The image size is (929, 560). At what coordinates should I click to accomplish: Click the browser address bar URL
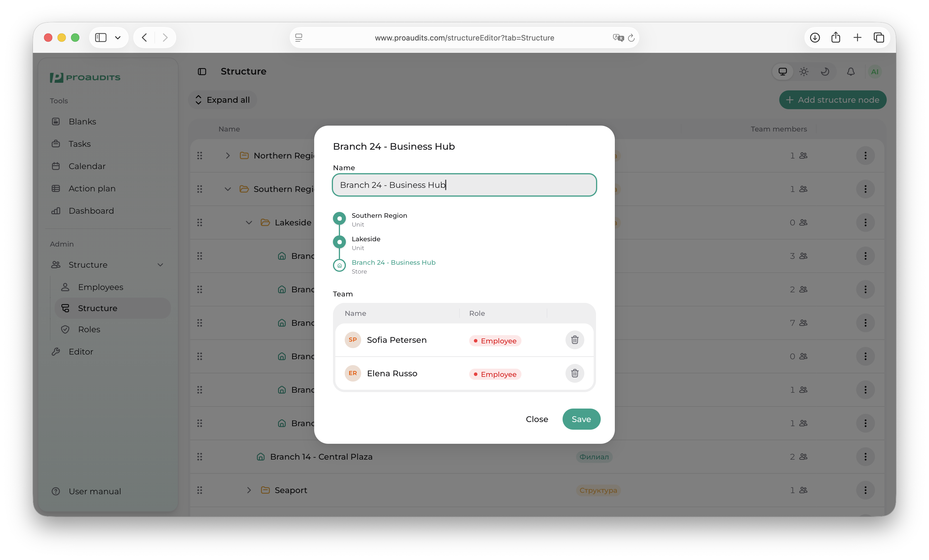tap(464, 38)
